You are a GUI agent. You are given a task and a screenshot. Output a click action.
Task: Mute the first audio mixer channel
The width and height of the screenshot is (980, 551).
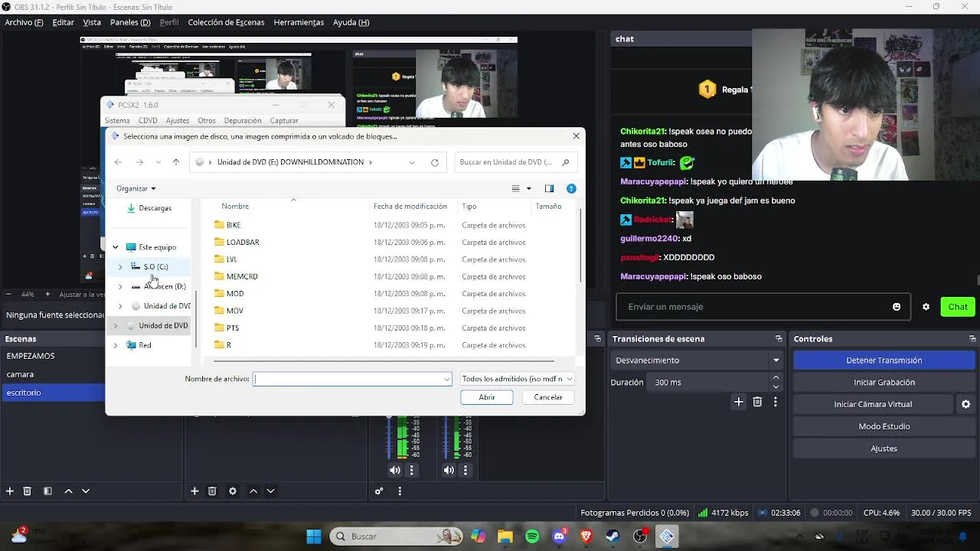click(395, 471)
